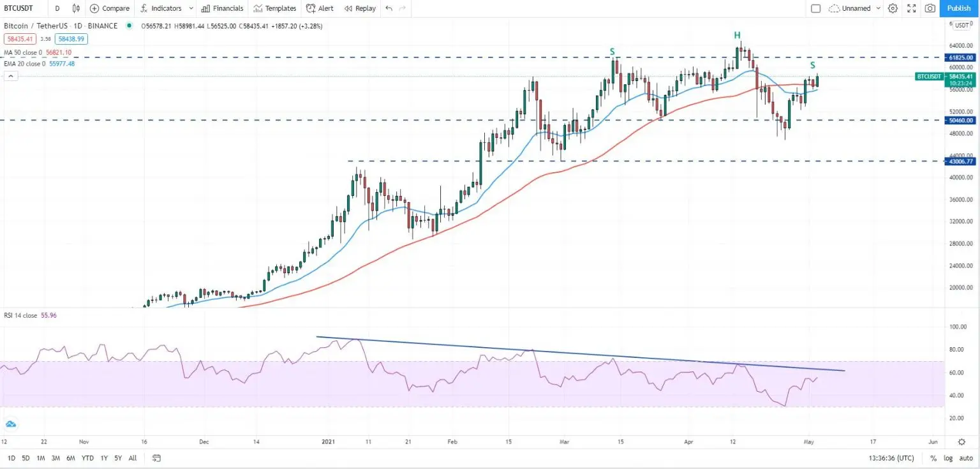
Task: Toggle auto scale on price axis
Action: coord(966,458)
